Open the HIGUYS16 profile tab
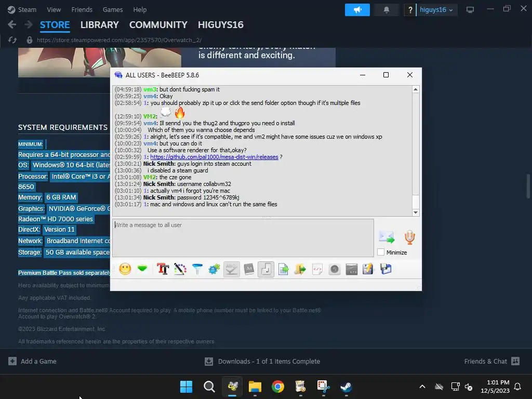This screenshot has width=532, height=399. [x=220, y=25]
